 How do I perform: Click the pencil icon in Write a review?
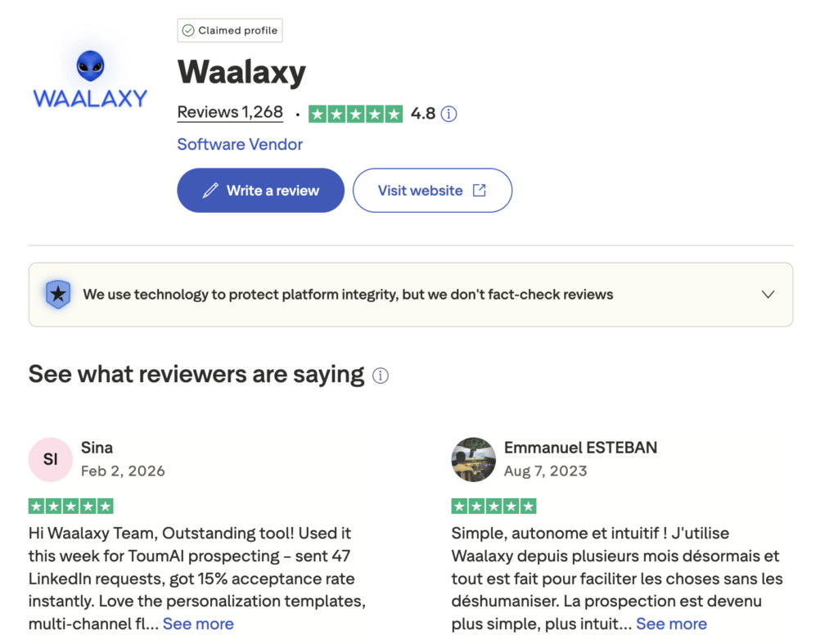(x=210, y=191)
